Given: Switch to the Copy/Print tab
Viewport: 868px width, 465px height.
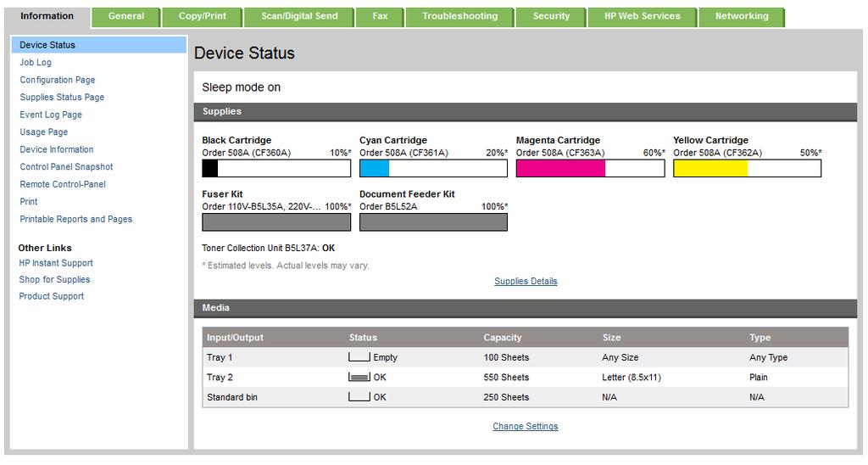Looking at the screenshot, I should tap(202, 17).
